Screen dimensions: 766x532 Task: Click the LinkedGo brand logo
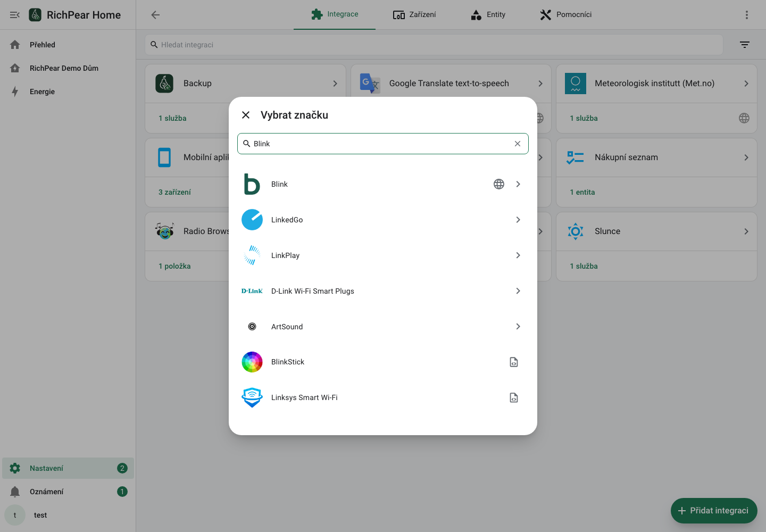point(252,220)
